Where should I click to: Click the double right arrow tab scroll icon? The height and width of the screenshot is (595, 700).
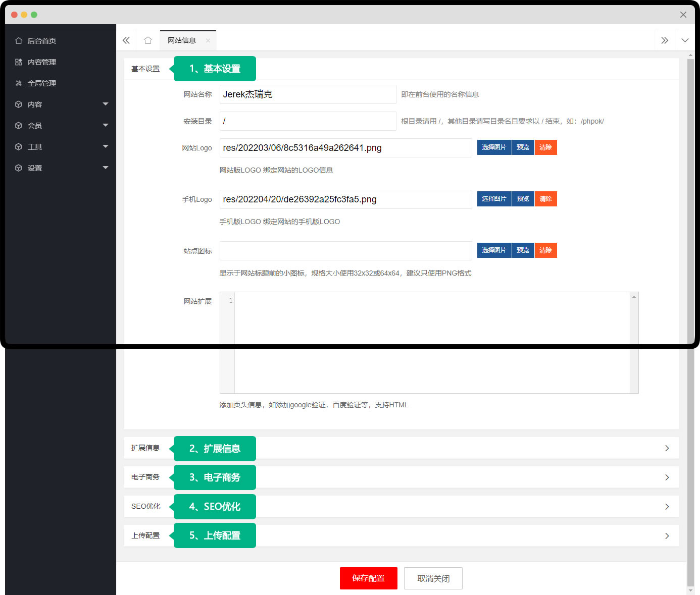[x=665, y=40]
